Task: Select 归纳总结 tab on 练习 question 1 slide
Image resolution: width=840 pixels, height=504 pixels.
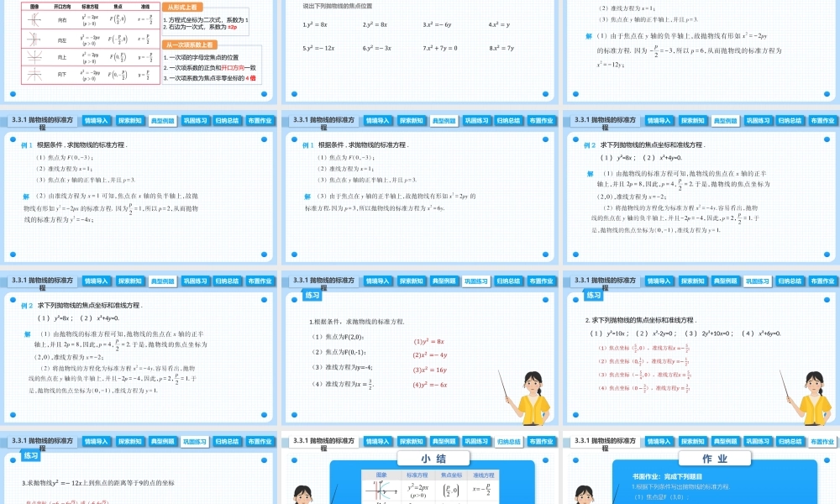Action: pos(508,281)
